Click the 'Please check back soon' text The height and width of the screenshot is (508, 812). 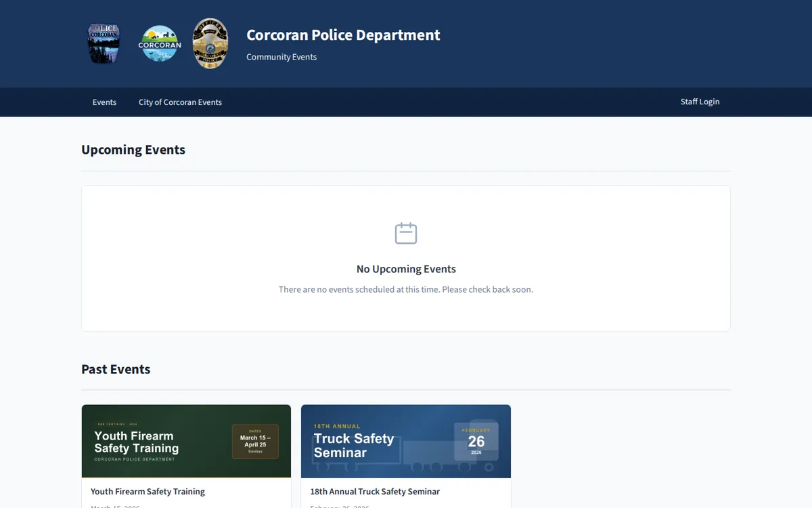tap(487, 289)
